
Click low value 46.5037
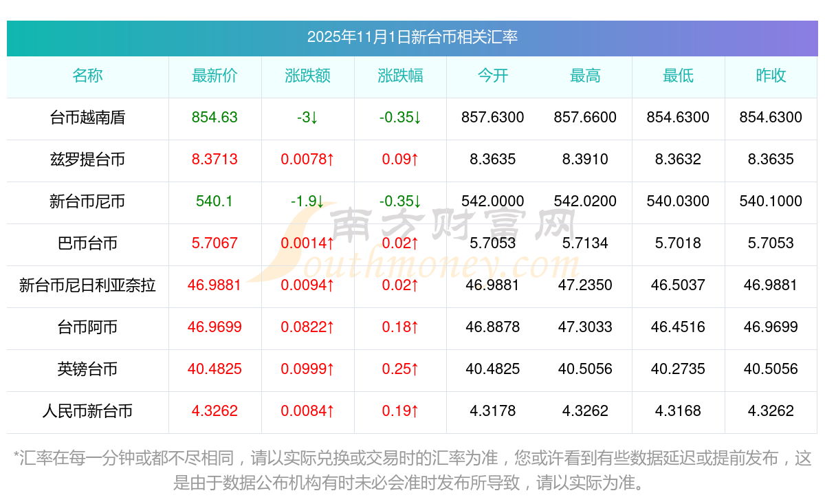point(678,285)
